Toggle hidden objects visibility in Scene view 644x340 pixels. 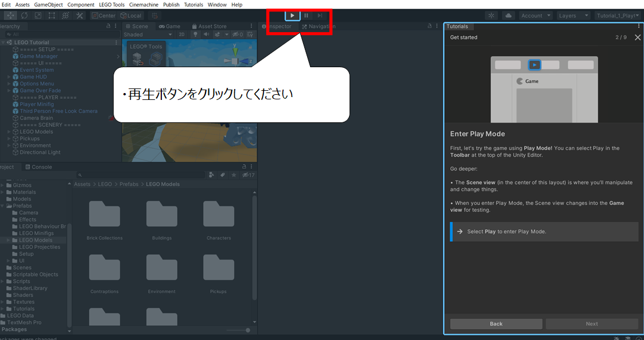tap(238, 34)
